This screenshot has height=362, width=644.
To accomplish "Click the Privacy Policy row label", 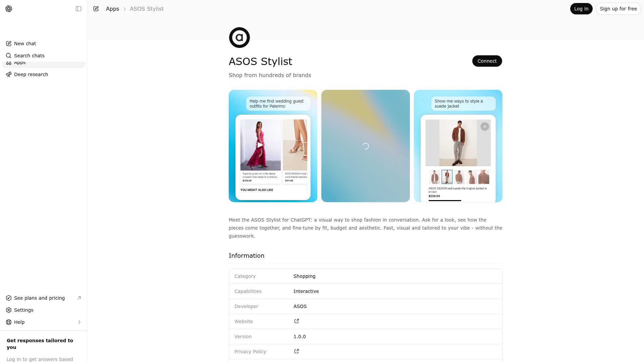I will 250,352.
